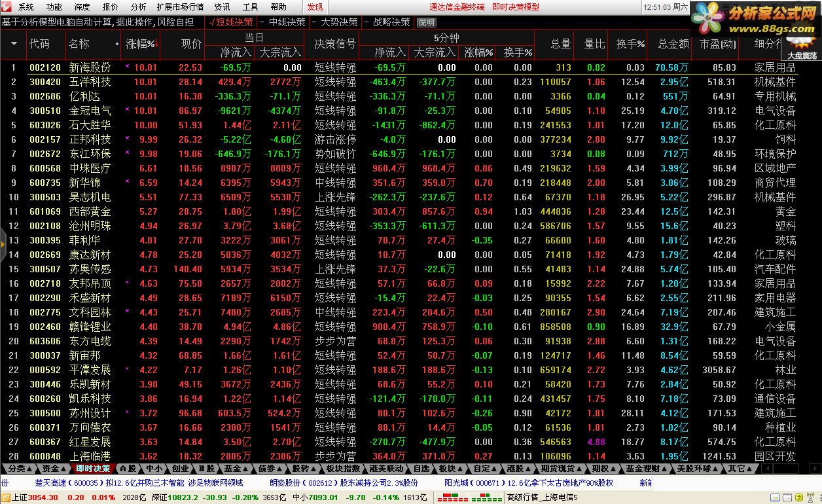Open the 工具 menu
Viewport: 822px width, 504px height.
tap(250, 7)
